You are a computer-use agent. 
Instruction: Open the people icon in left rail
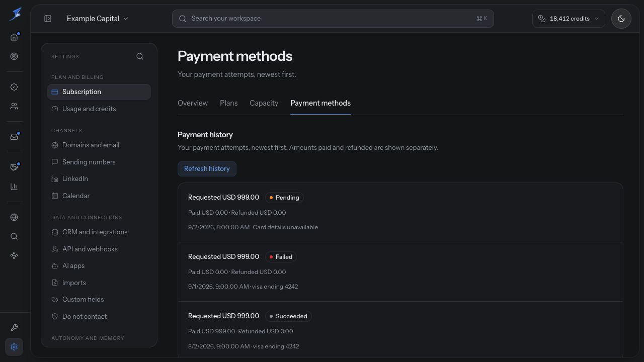pos(14,107)
